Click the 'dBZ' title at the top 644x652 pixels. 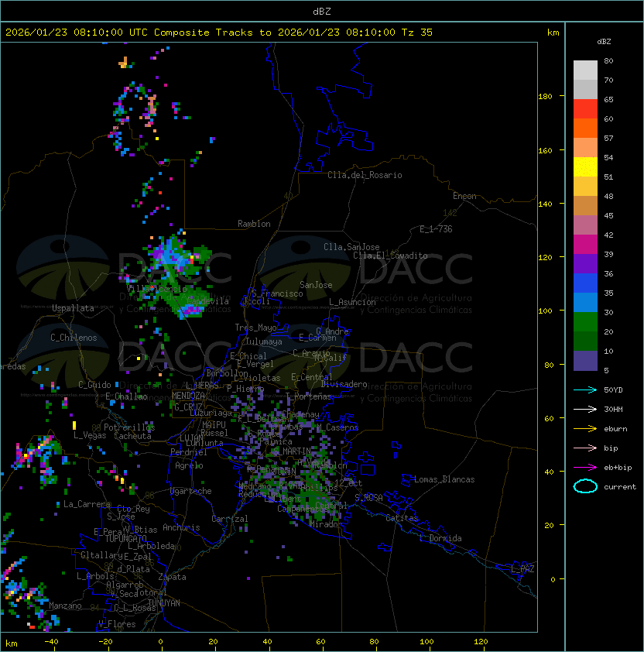pyautogui.click(x=322, y=11)
